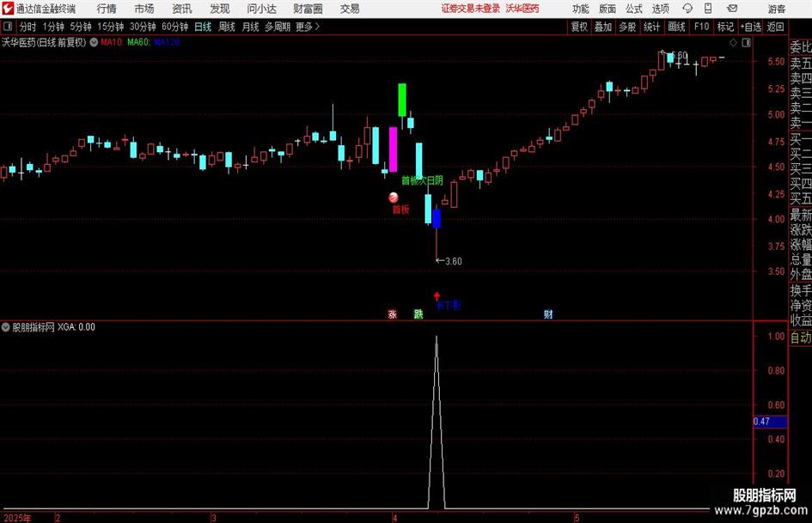Click the 画线 drawing toolbar button
Image resolution: width=812 pixels, height=523 pixels.
[676, 27]
